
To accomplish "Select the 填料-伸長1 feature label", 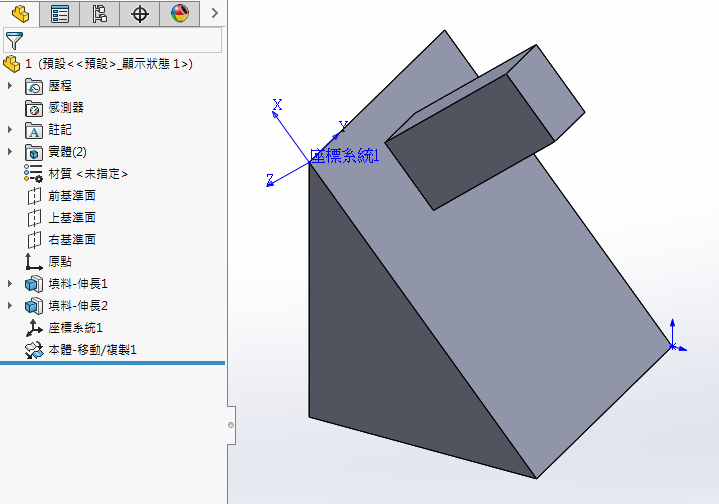I will coord(78,284).
